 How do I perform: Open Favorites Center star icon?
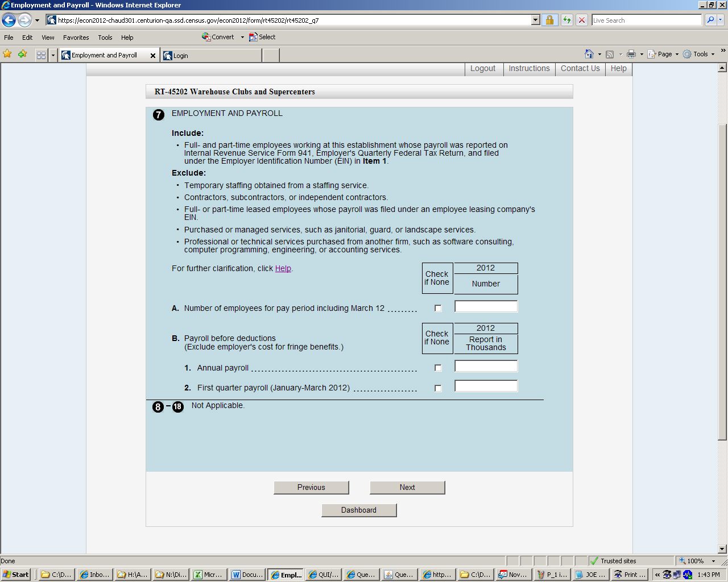coord(7,55)
